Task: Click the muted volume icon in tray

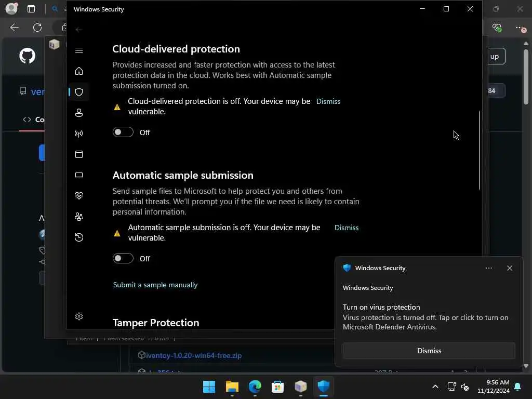Action: pyautogui.click(x=465, y=387)
